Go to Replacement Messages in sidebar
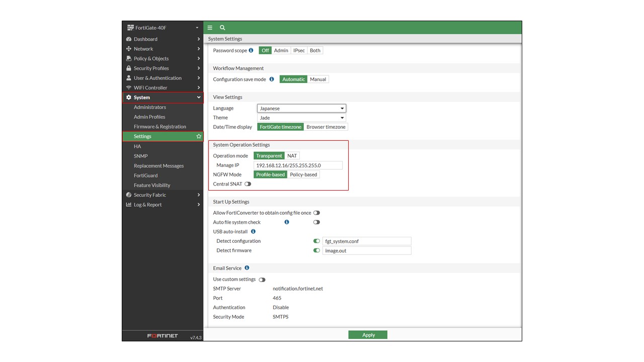Viewport: 644px width, 362px height. [158, 166]
